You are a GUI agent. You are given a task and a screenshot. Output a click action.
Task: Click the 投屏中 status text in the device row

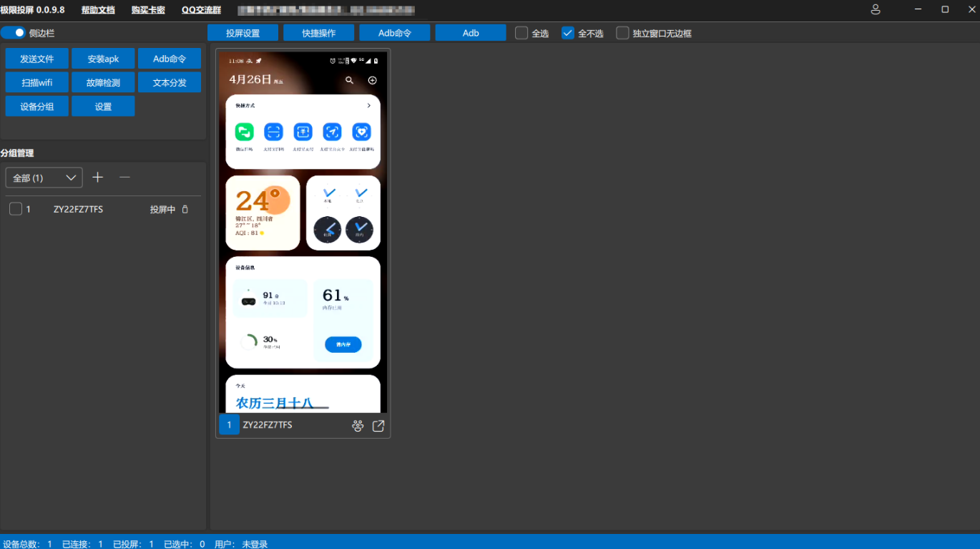point(162,210)
